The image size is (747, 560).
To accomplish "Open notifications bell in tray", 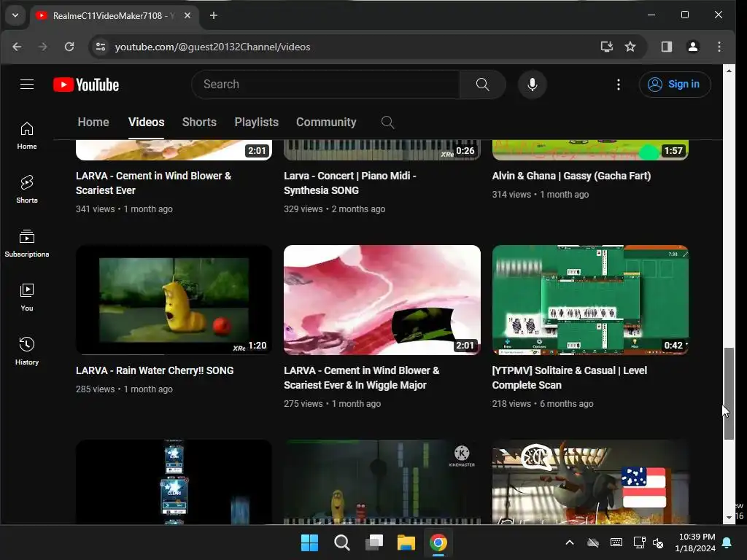I will pos(727,542).
